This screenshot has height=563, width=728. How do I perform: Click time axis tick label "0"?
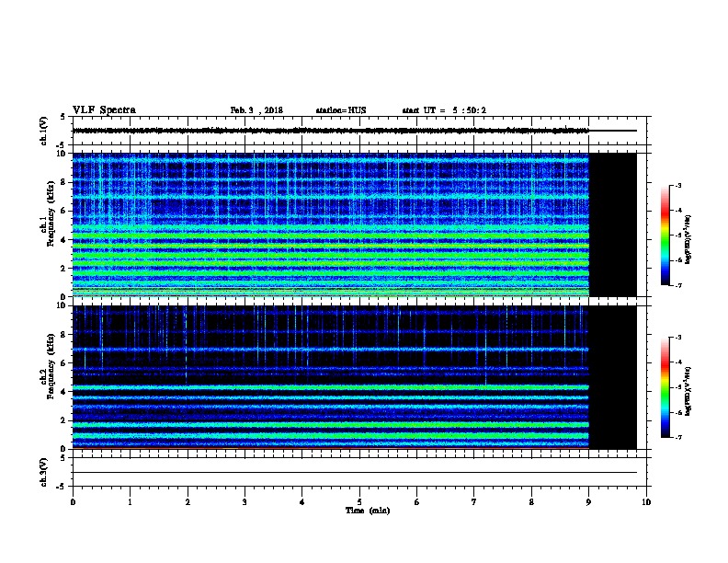(x=73, y=502)
